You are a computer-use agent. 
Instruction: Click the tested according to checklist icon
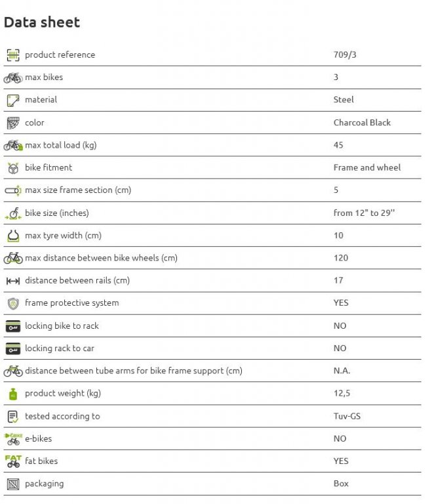click(13, 416)
